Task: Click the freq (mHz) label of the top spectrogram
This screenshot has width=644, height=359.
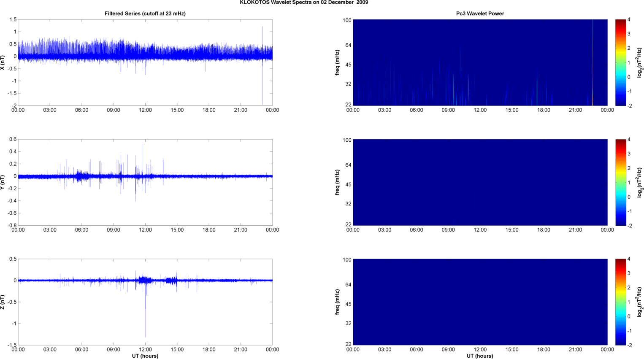Action: [x=338, y=62]
